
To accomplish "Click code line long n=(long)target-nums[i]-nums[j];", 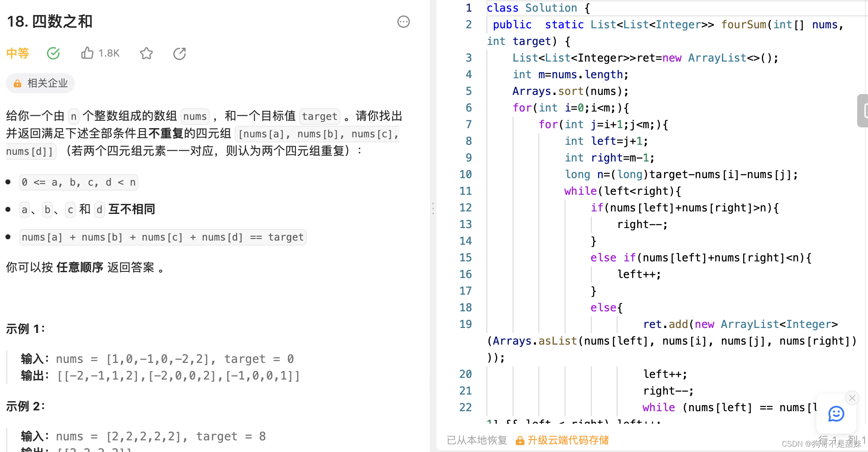I will (x=681, y=174).
